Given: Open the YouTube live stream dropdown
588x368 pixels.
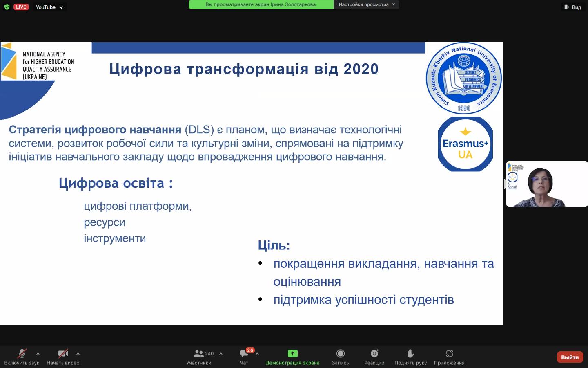Looking at the screenshot, I should tap(49, 7).
